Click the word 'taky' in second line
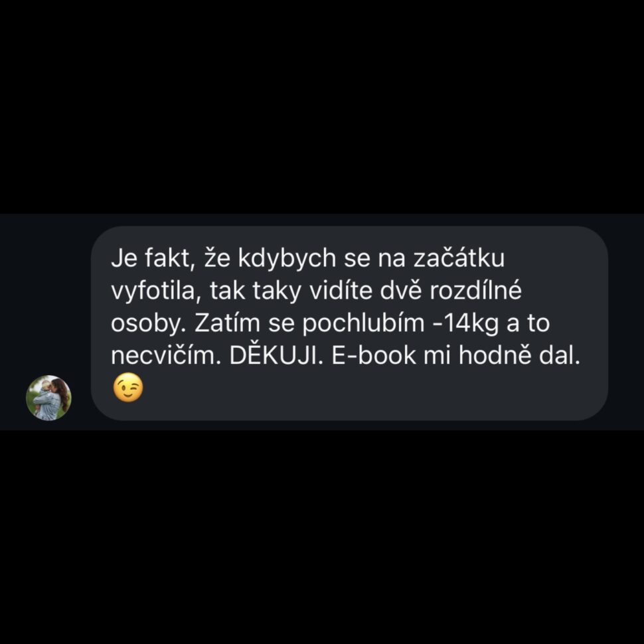This screenshot has height=644, width=644. click(x=276, y=291)
